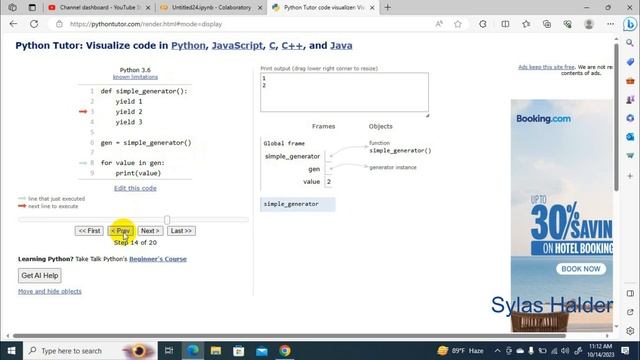Click the sidebar search icon
Screen dimensions: 640x360
(x=630, y=42)
